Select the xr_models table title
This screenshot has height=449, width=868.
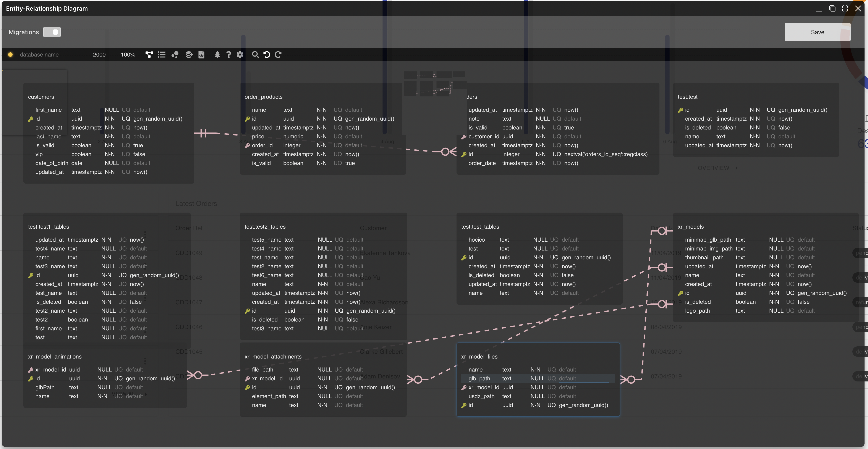pyautogui.click(x=690, y=227)
